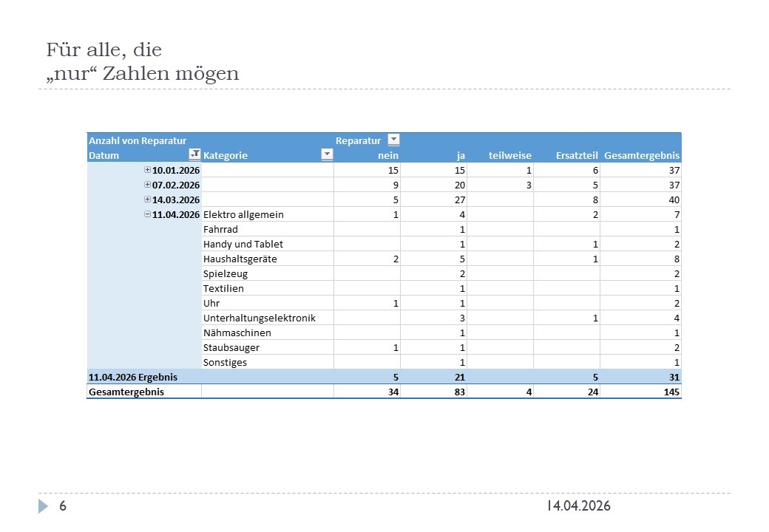Click the grand total value 145
Image resolution: width=769 pixels, height=532 pixels.
pos(671,392)
